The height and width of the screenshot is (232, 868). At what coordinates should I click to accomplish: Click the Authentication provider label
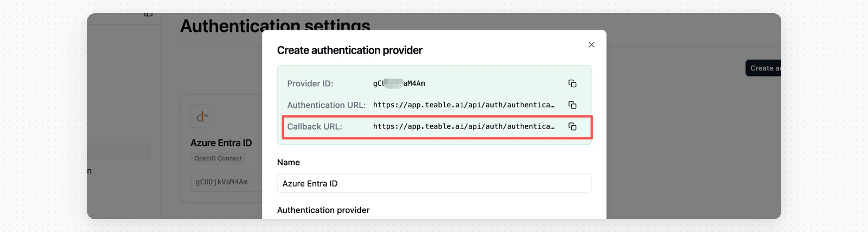(323, 210)
